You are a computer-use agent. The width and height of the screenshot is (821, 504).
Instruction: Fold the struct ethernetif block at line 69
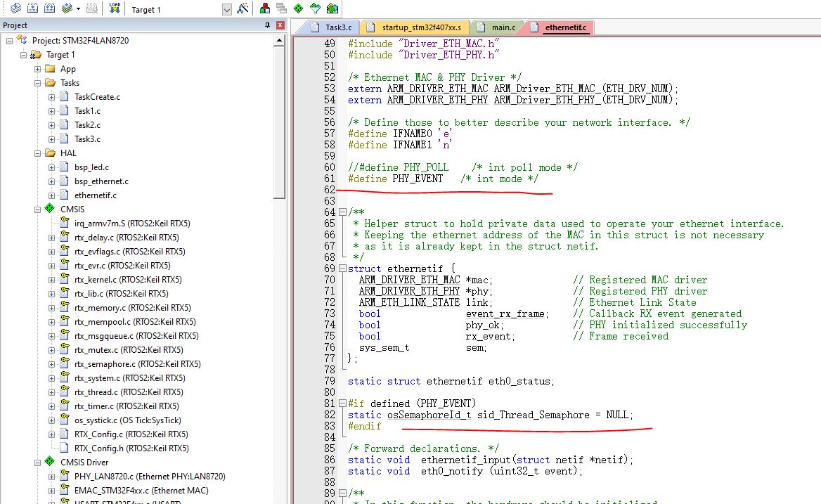342,269
